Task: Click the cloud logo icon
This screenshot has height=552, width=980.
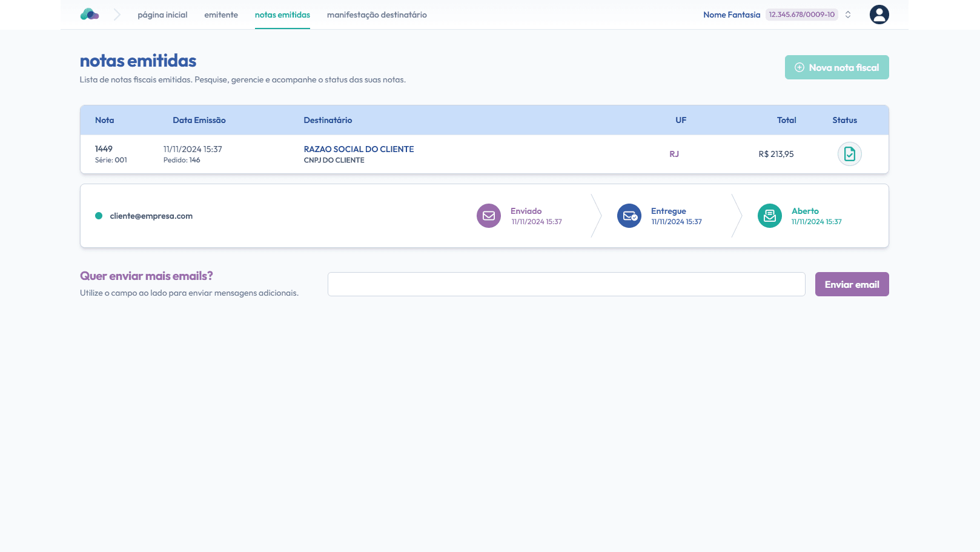Action: (90, 15)
